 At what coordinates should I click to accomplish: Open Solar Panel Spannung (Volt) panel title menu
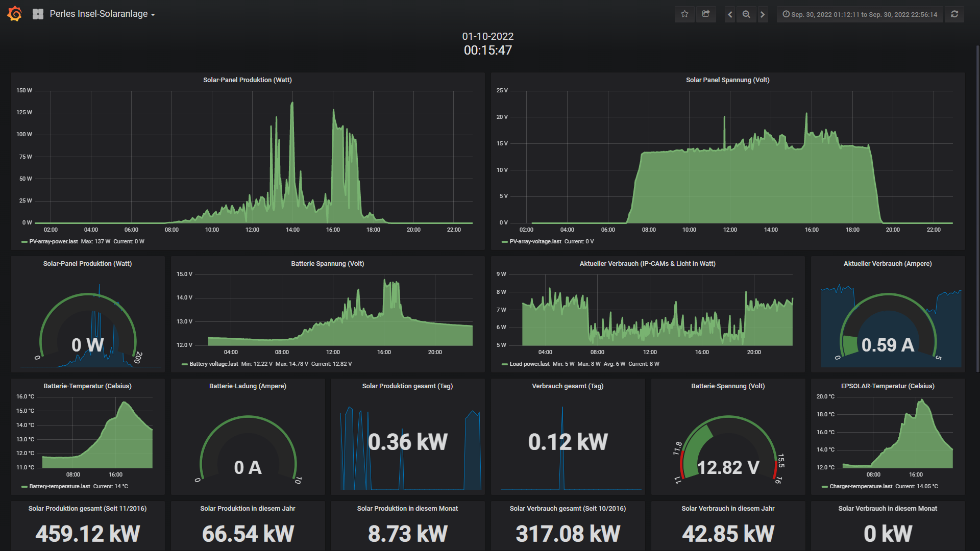coord(727,80)
